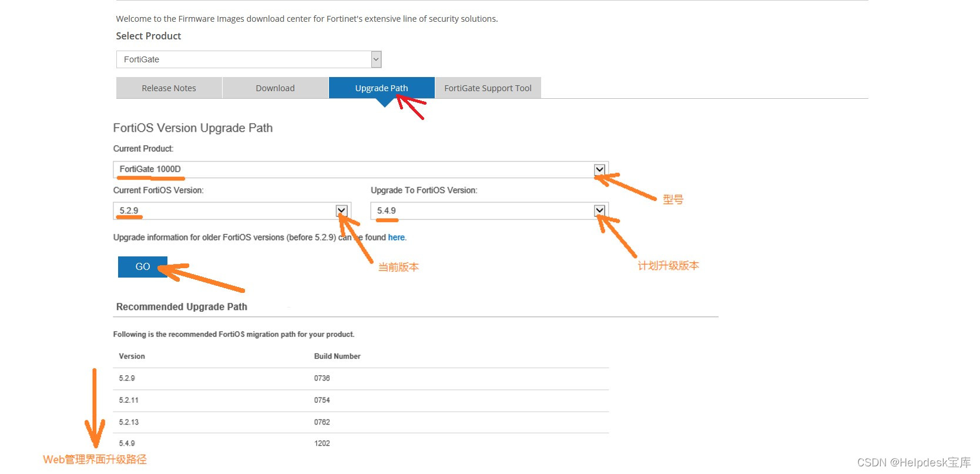Click build number 0736
The height and width of the screenshot is (474, 980).
coord(322,378)
